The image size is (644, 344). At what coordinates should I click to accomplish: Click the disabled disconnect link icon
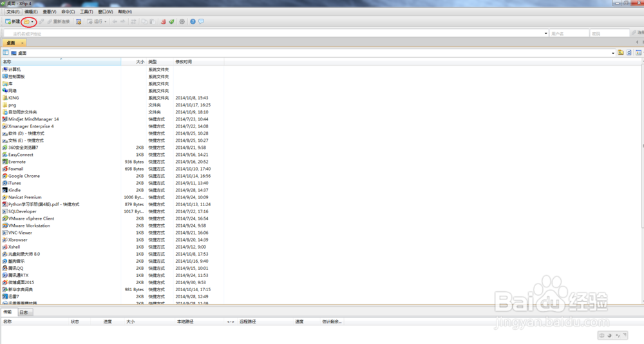pos(41,21)
